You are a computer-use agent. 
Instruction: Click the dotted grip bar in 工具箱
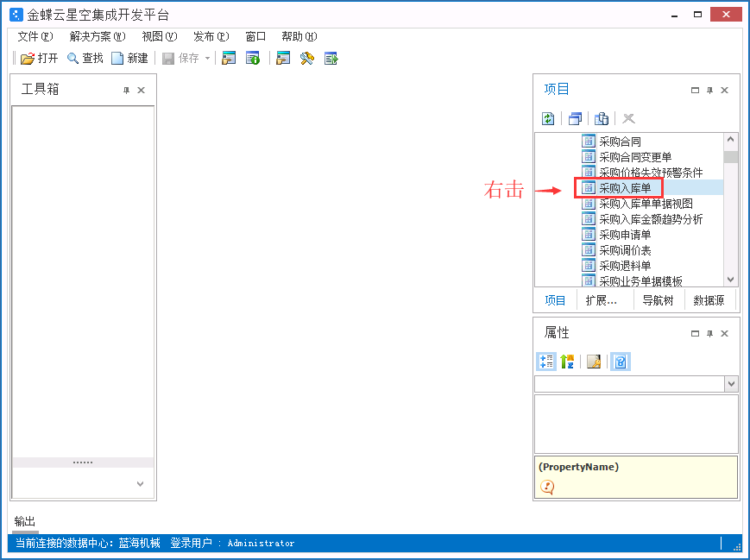tap(83, 462)
